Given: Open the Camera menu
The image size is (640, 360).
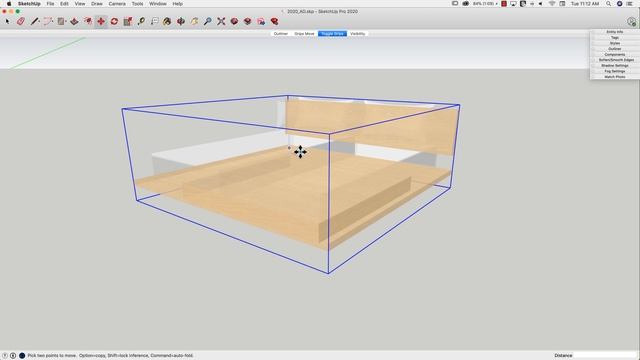Looking at the screenshot, I should tap(117, 4).
